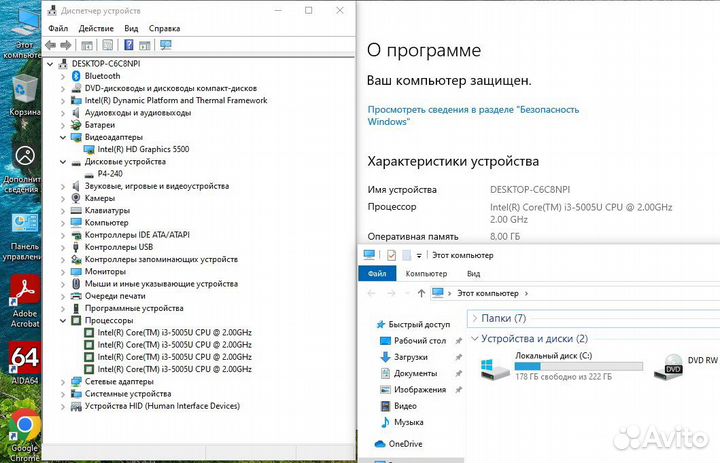
Task: Collapse the Видеоадаптеры category
Action: tap(63, 137)
